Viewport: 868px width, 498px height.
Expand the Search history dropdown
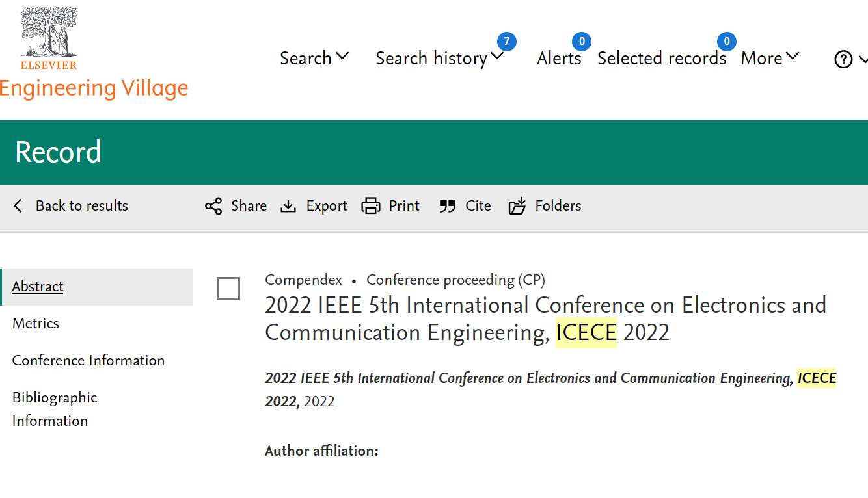(x=439, y=58)
